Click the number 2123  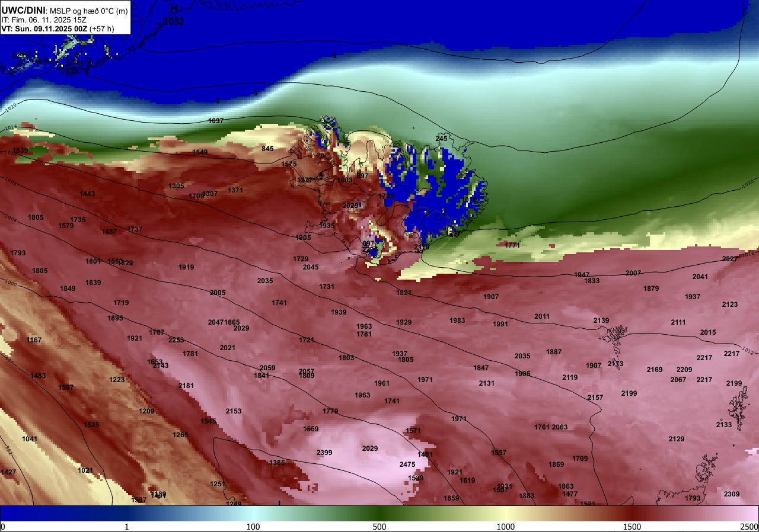pos(730,305)
